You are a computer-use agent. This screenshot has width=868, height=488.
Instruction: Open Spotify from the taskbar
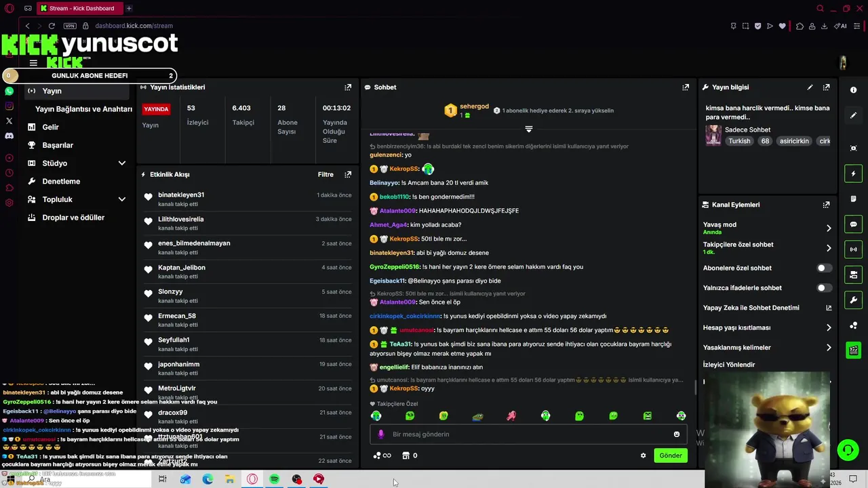[274, 479]
